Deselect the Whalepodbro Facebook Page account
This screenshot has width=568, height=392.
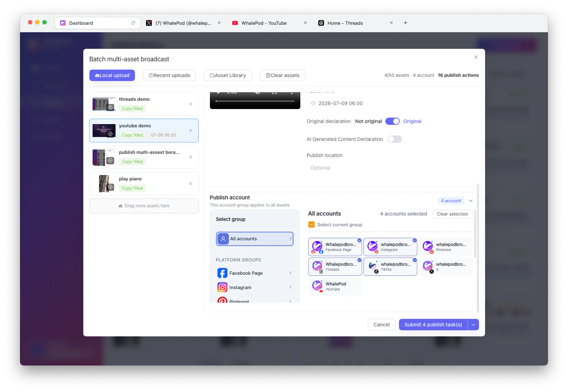point(335,247)
